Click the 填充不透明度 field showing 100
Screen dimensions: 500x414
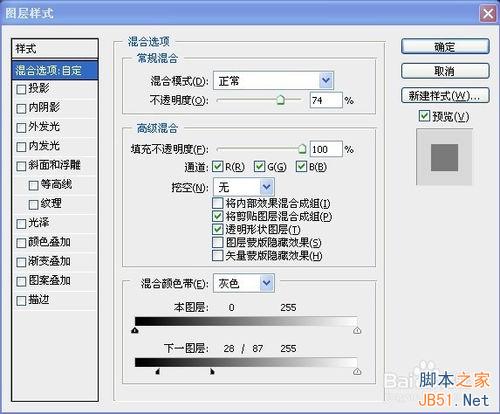(x=326, y=149)
